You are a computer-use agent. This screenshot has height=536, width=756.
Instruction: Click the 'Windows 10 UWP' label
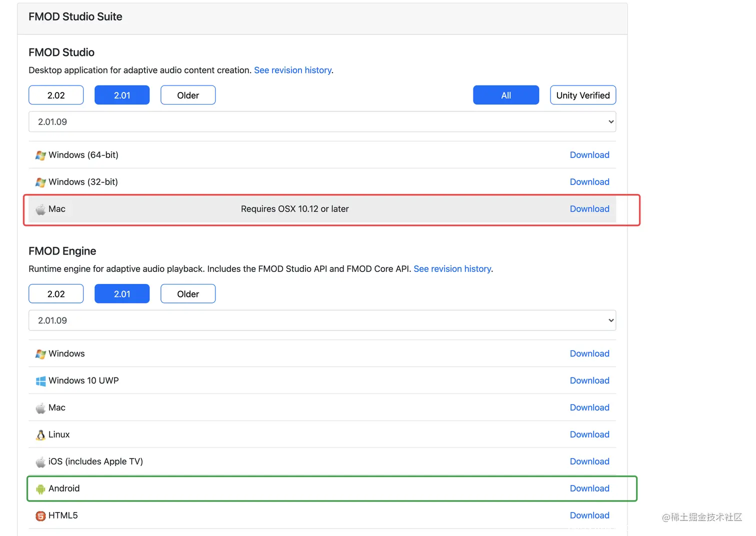tap(83, 380)
